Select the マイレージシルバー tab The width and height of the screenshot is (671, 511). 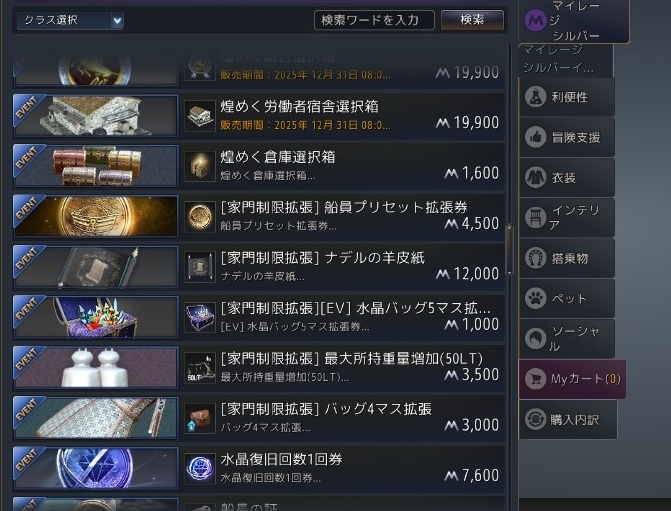[x=574, y=21]
